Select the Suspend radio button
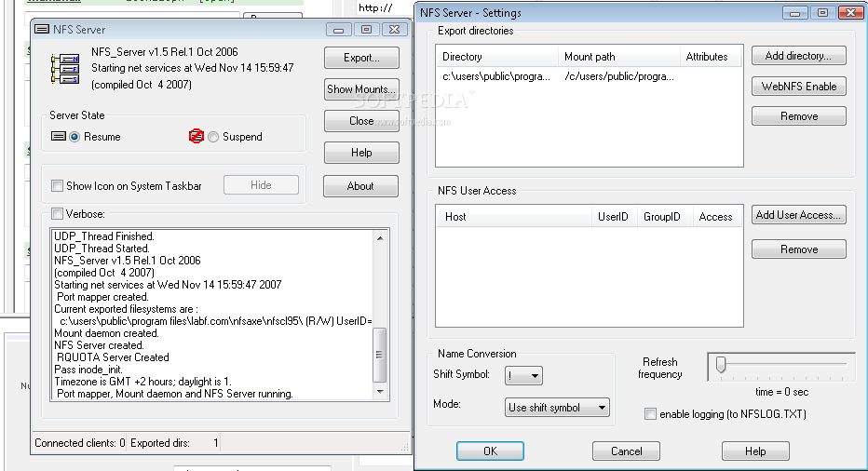Screen dimensions: 868x471 pyautogui.click(x=213, y=137)
